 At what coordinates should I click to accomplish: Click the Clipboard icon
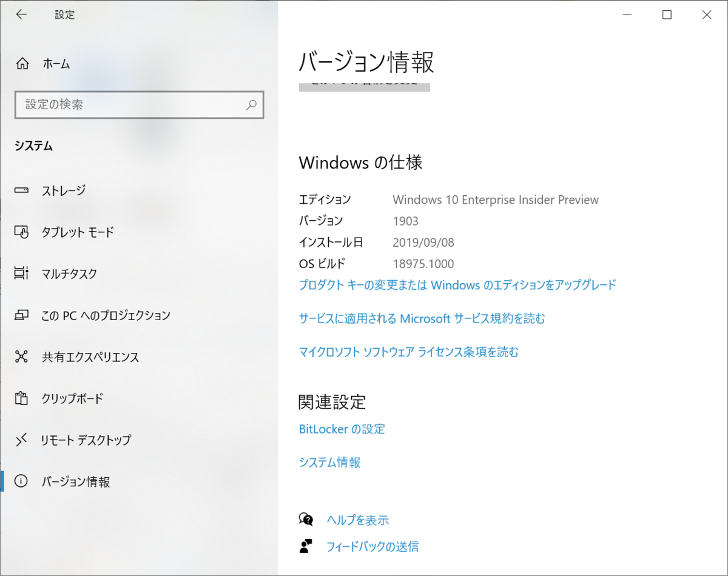click(x=21, y=398)
